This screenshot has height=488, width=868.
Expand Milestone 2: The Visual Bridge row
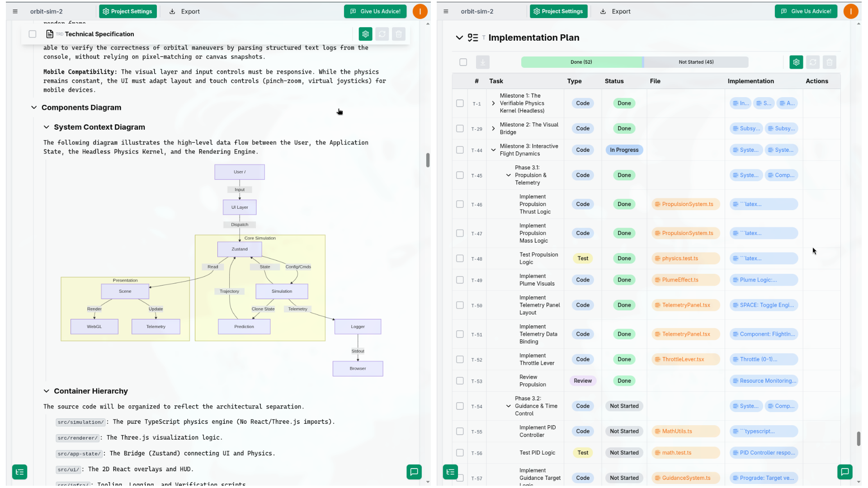493,128
